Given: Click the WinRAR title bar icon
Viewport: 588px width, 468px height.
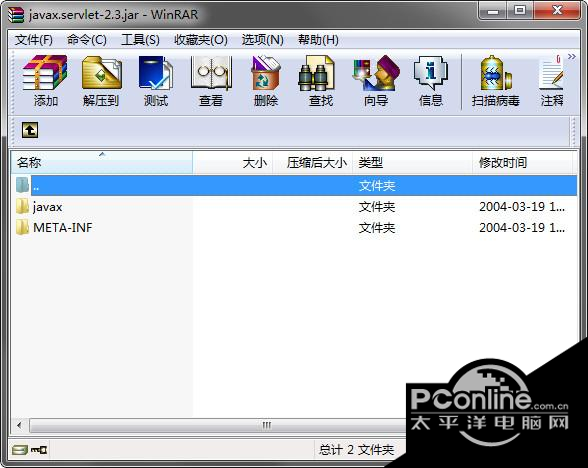Looking at the screenshot, I should 16,15.
